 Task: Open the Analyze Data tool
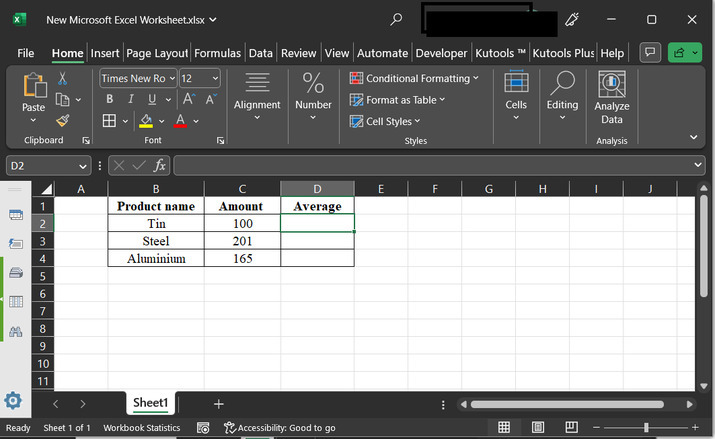pos(611,98)
